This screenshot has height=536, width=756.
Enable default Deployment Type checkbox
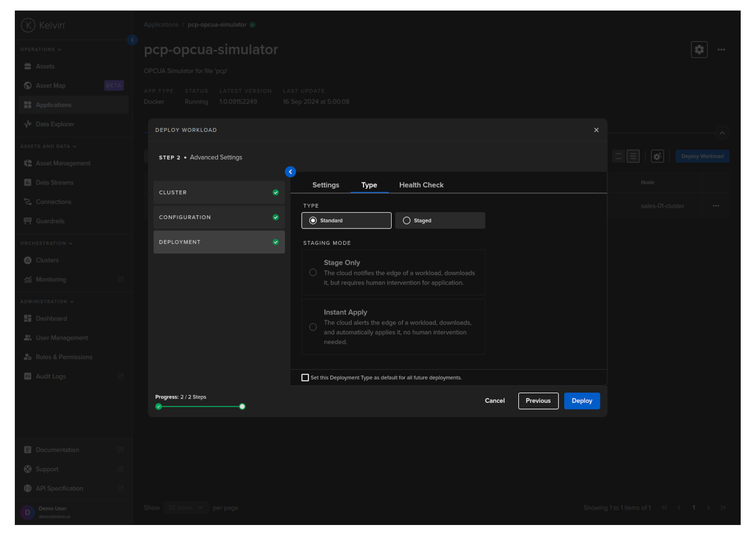tap(305, 378)
